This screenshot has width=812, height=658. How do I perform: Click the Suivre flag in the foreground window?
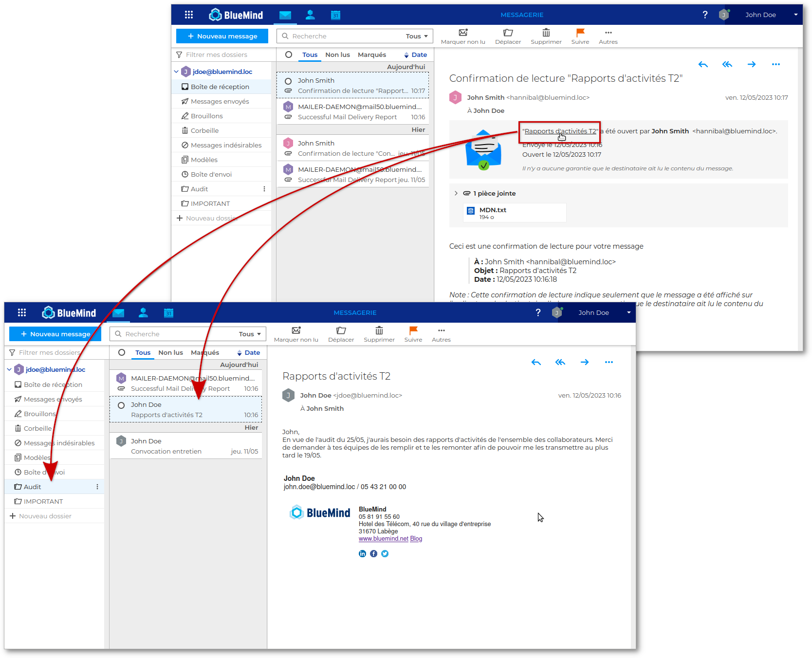coord(413,334)
